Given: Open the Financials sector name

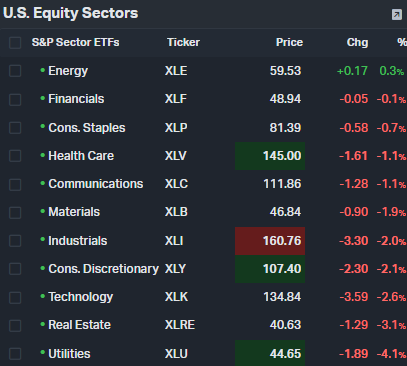Looking at the screenshot, I should coord(76,99).
